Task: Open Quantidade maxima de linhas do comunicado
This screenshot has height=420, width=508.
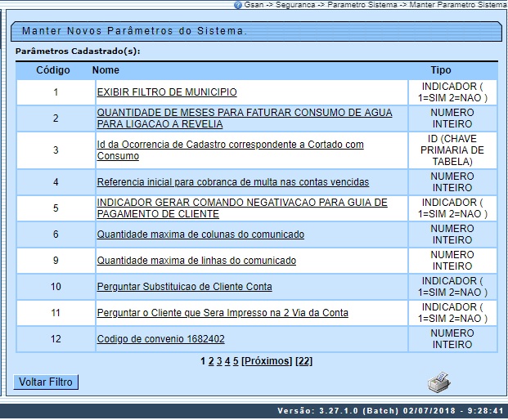Action: 196,261
